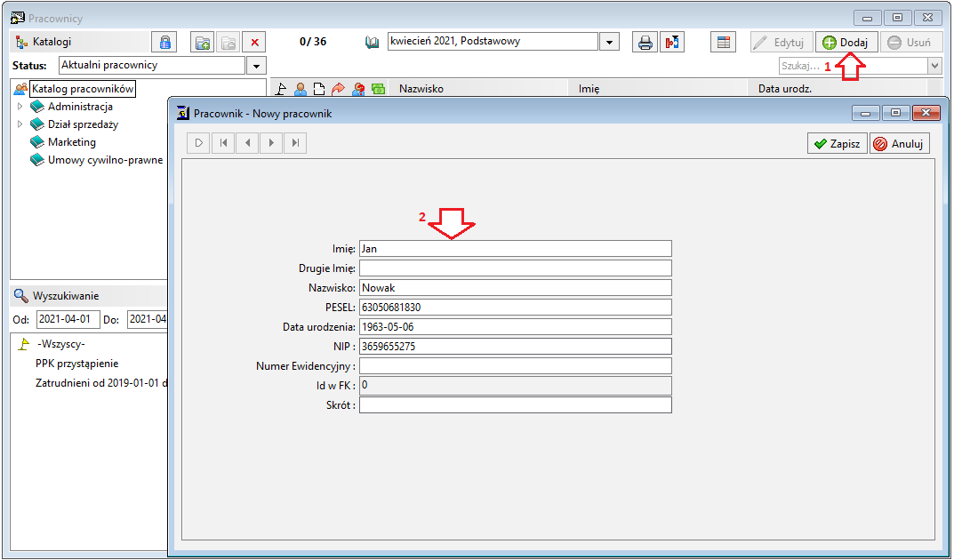
Task: Click the red X delete catalog icon
Action: tap(254, 43)
